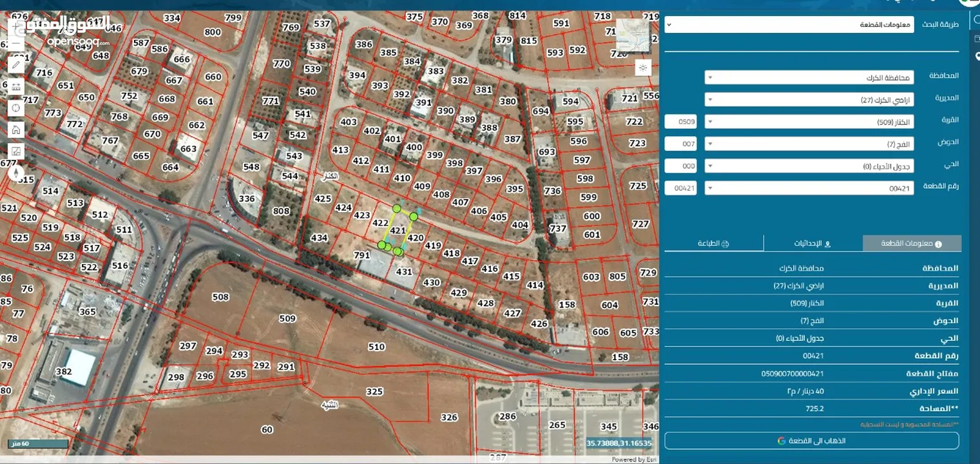Open the search method dropdown

789,24
